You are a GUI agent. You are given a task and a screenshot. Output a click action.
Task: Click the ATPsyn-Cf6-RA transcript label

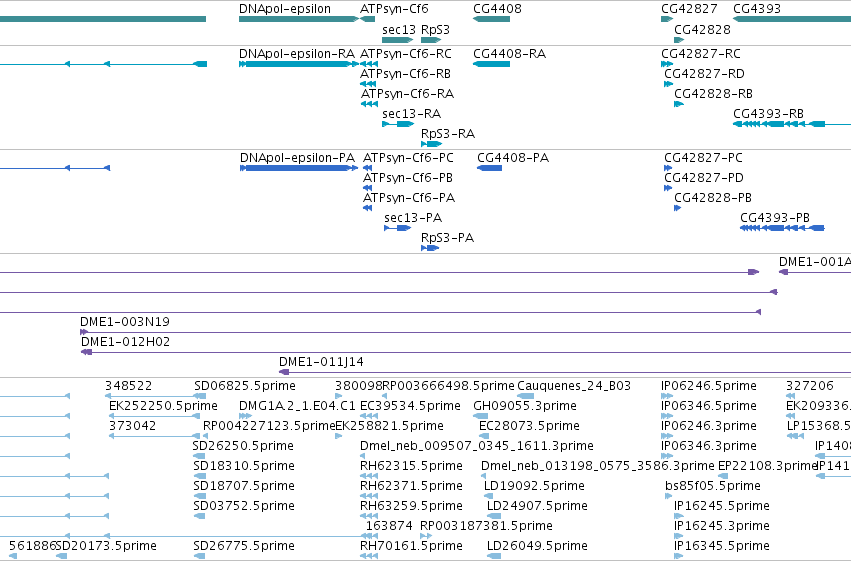coord(407,94)
